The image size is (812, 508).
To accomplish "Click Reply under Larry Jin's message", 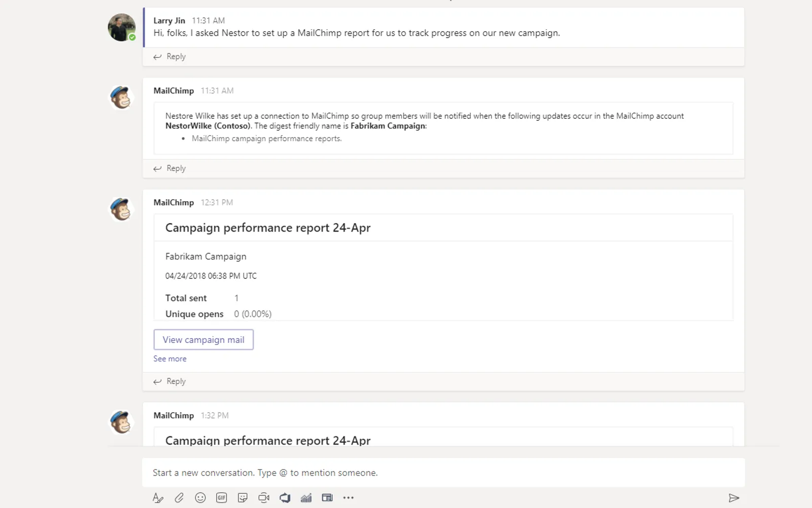I will coord(170,56).
